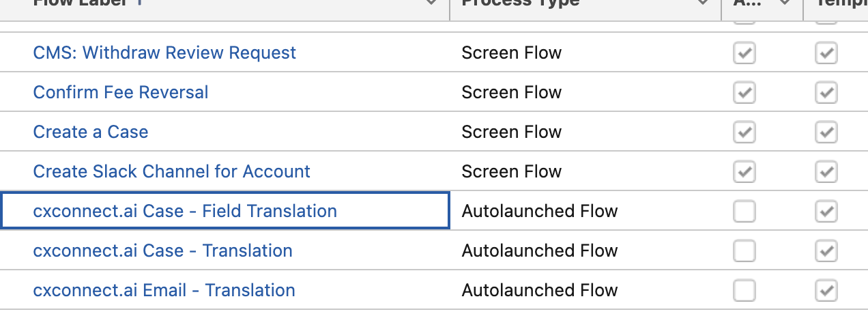The image size is (868, 314).
Task: Select the cxconnect.ai Case - Translation link
Action: click(162, 251)
